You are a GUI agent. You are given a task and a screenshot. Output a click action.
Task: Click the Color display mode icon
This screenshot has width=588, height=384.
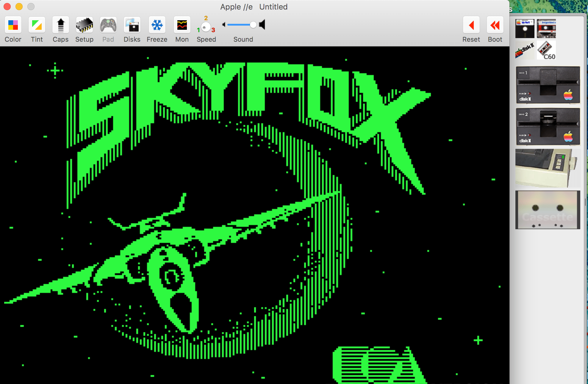[x=13, y=25]
